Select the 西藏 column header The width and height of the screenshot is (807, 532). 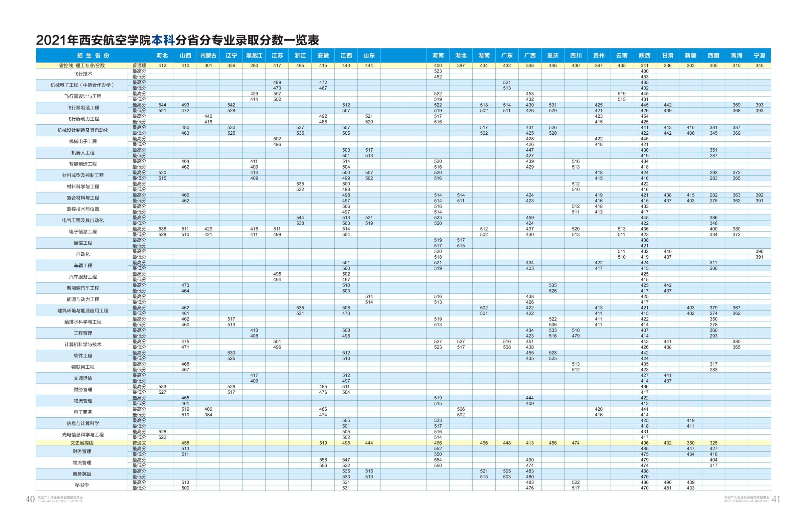coord(714,56)
